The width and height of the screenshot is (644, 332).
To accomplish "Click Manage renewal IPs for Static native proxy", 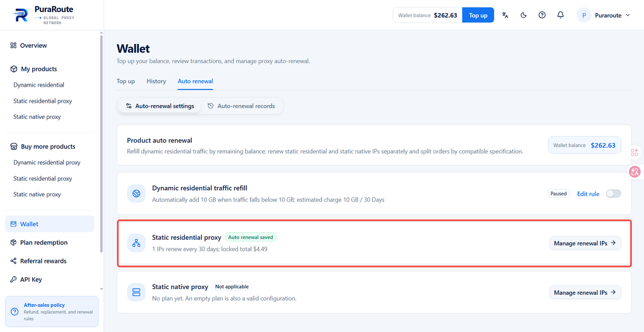I will coord(585,292).
